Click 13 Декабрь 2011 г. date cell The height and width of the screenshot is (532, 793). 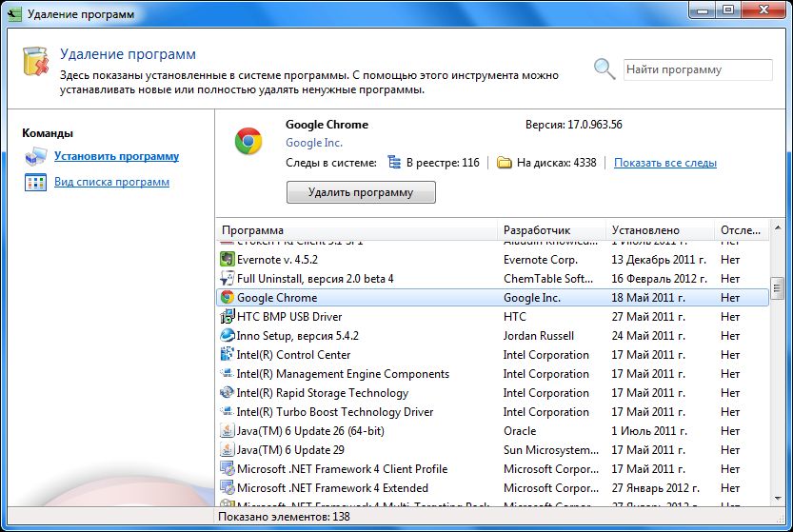tap(659, 260)
